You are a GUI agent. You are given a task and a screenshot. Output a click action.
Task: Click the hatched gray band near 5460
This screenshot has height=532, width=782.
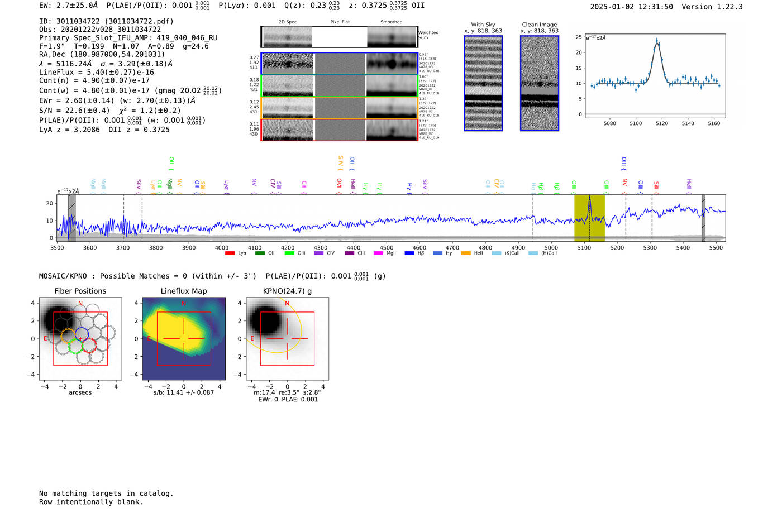703,218
